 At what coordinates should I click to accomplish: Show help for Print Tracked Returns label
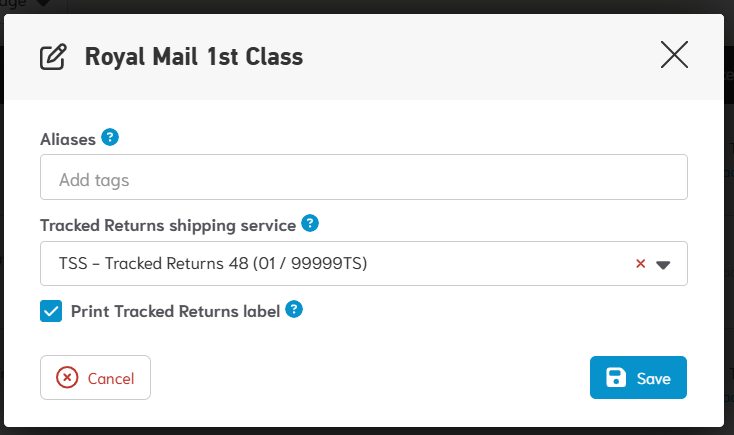click(294, 310)
